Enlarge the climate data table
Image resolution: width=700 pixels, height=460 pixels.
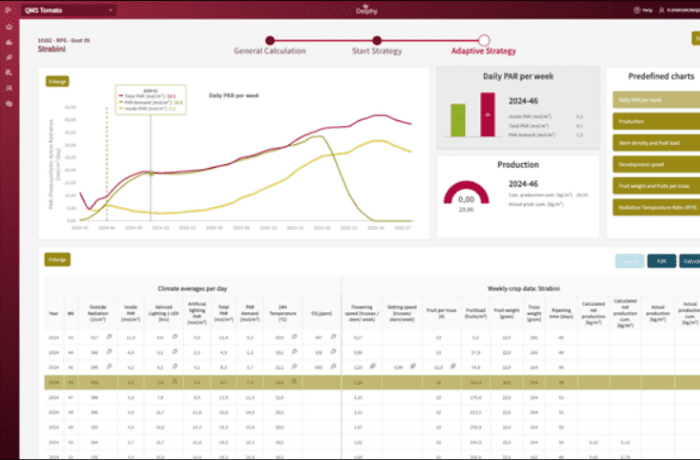pyautogui.click(x=56, y=259)
